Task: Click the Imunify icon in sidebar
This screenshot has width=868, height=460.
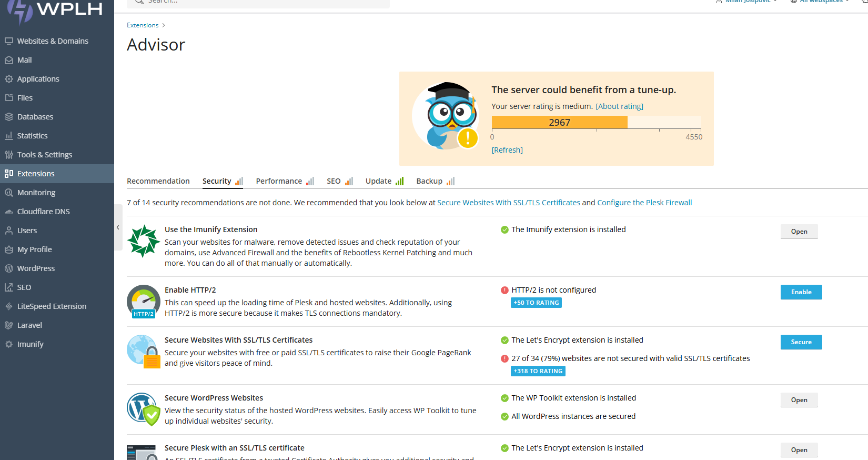Action: tap(9, 344)
